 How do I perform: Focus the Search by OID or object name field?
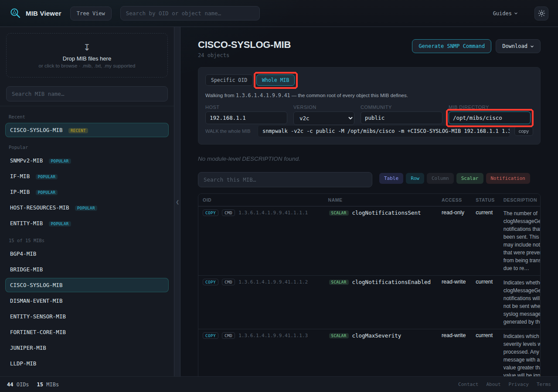[190, 14]
